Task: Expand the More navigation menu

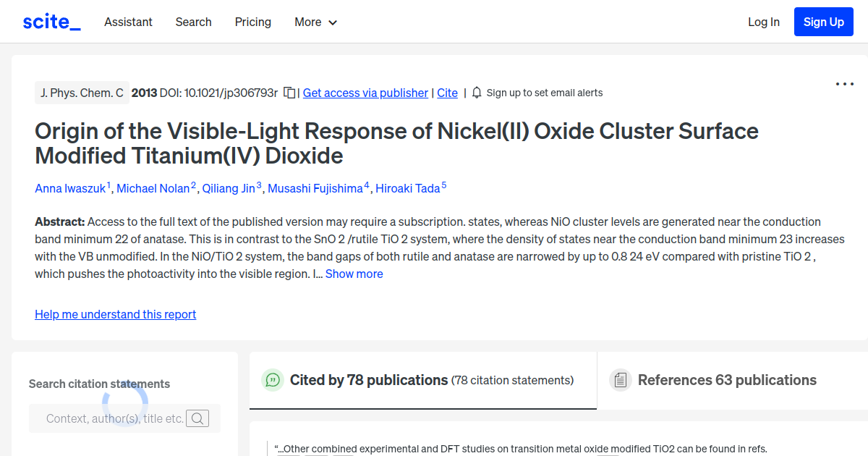Action: click(x=315, y=22)
